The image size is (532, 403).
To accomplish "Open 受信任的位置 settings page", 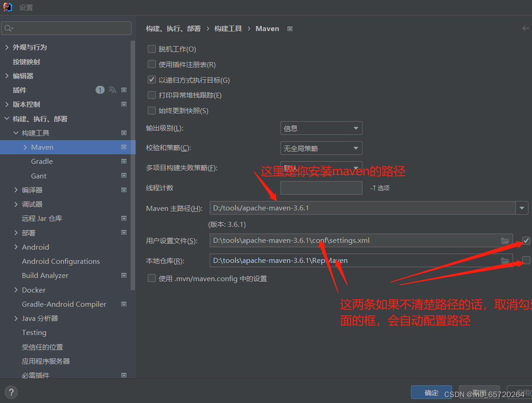I will pyautogui.click(x=42, y=347).
